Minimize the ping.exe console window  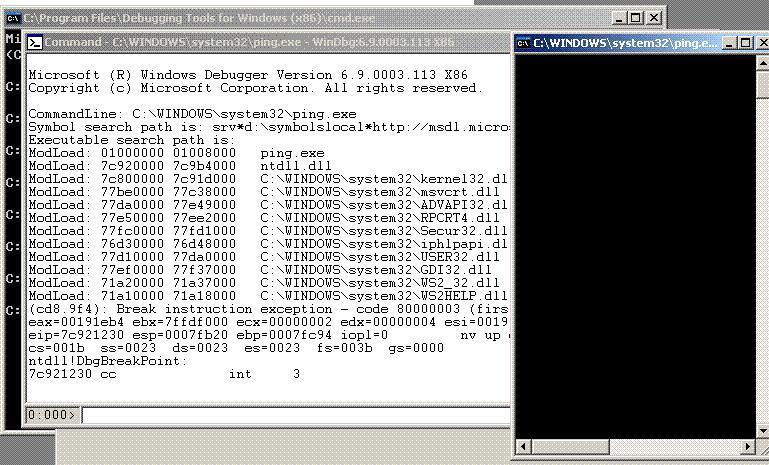730,43
